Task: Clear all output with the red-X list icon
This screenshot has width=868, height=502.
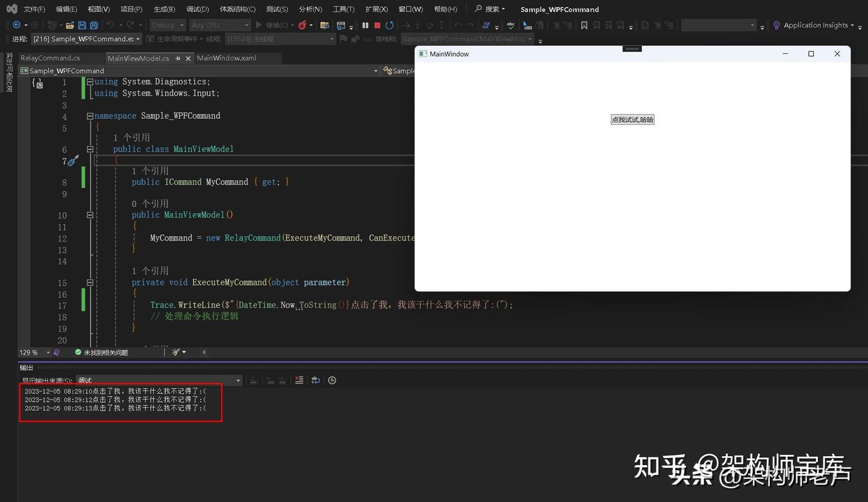Action: pos(299,380)
